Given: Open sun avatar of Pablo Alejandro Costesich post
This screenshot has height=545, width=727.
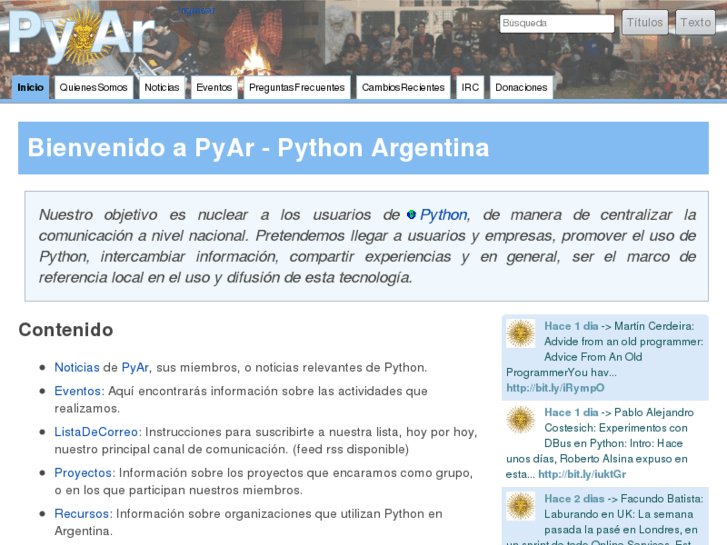Looking at the screenshot, I should pyautogui.click(x=520, y=419).
